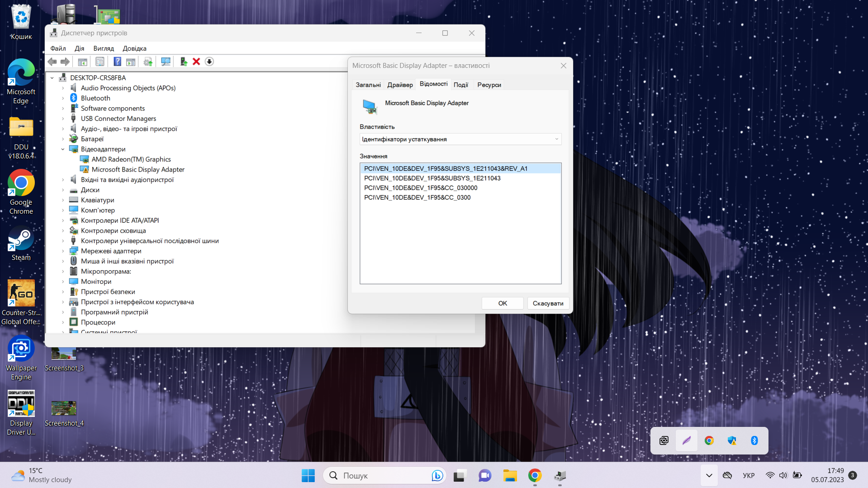This screenshot has height=488, width=868.
Task: Click the blue question mark help icon
Action: [x=117, y=62]
